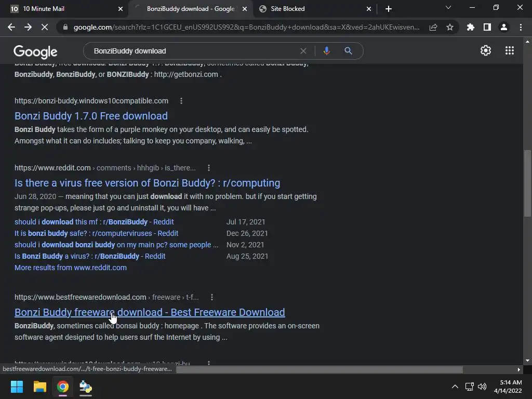The width and height of the screenshot is (532, 399).
Task: Click the horizontal scrollbar right arrow
Action: pyautogui.click(x=519, y=369)
